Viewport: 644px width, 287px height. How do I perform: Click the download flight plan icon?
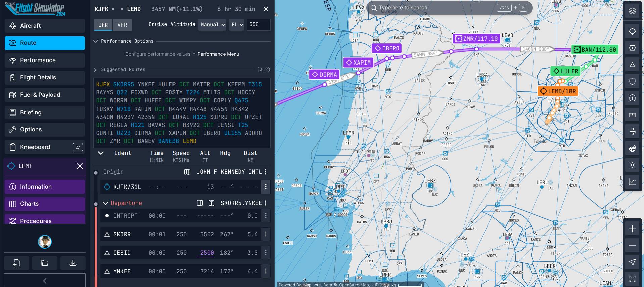[x=73, y=263]
